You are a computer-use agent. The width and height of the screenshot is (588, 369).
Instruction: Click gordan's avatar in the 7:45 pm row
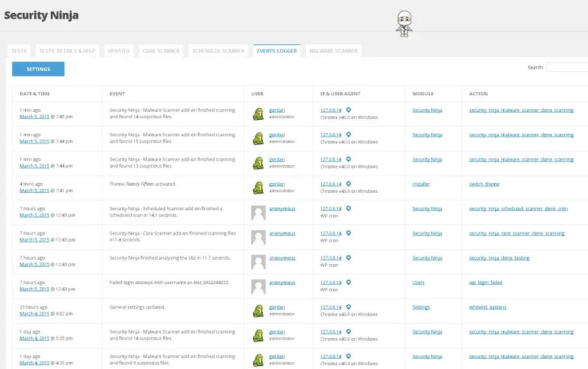(x=258, y=114)
